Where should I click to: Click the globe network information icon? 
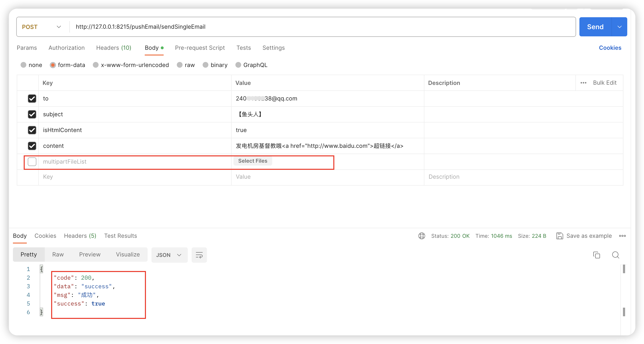[x=422, y=236]
